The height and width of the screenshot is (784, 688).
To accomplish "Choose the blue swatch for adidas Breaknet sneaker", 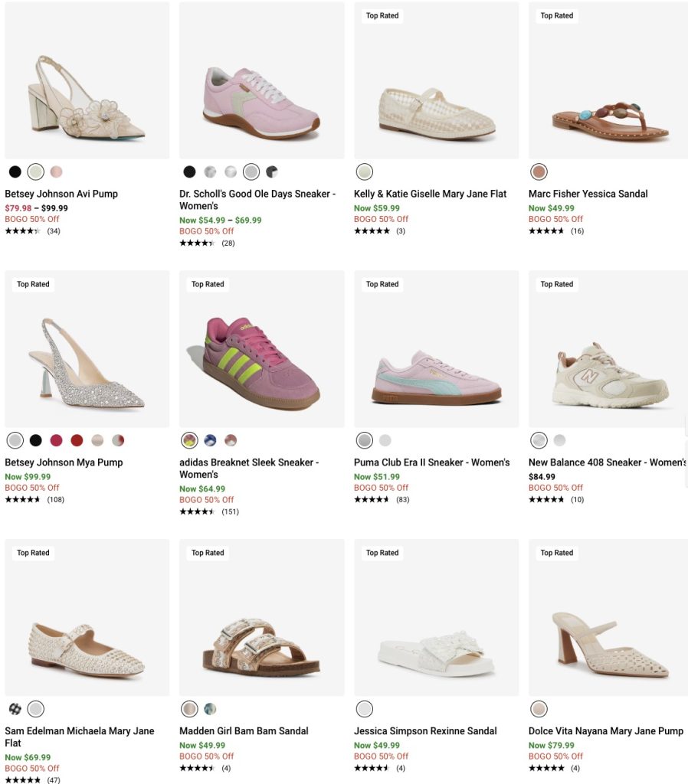I will [210, 440].
